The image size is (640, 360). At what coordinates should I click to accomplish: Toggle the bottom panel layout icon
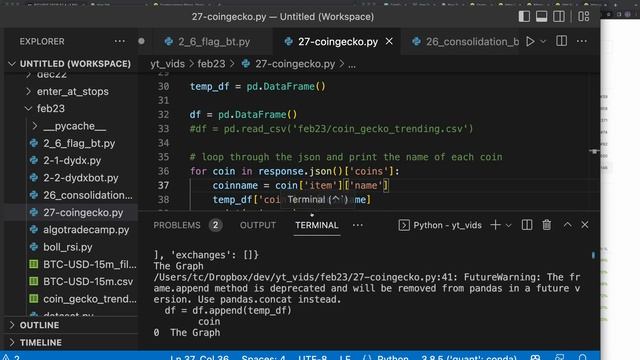click(x=542, y=17)
